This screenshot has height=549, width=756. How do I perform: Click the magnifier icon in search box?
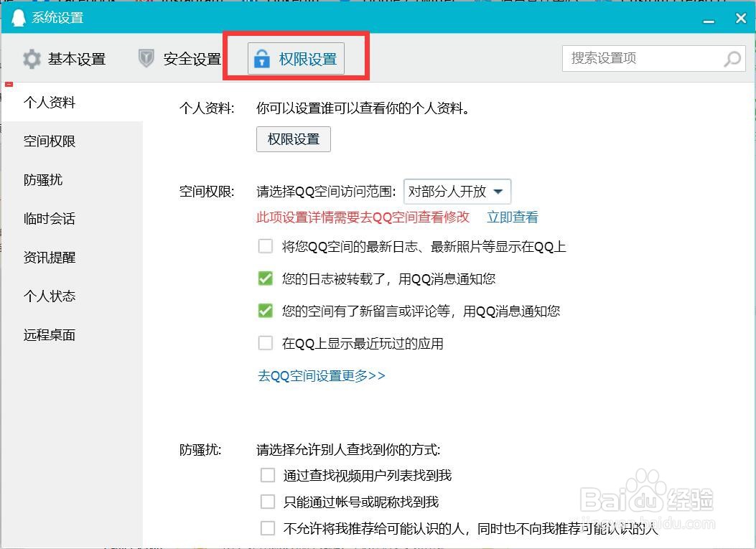click(732, 59)
